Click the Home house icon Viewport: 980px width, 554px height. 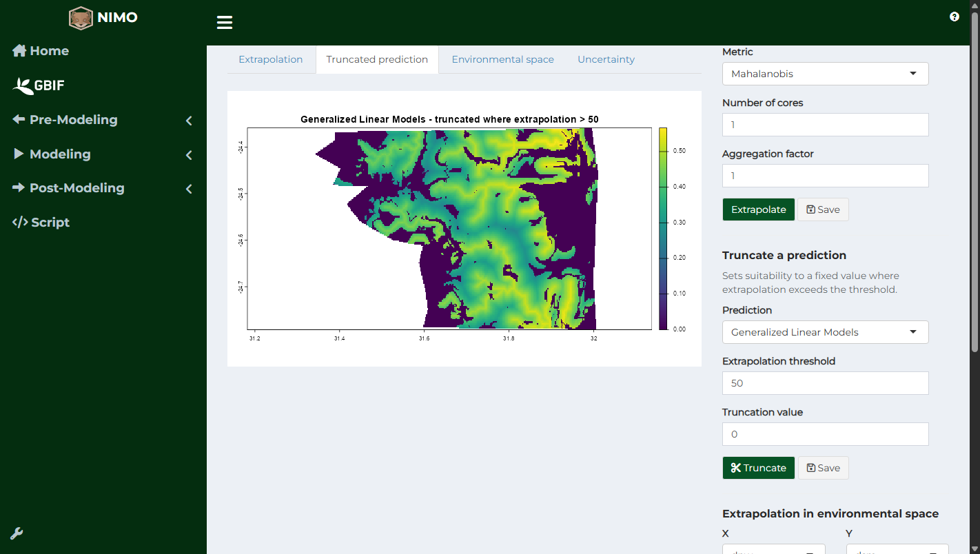tap(19, 50)
